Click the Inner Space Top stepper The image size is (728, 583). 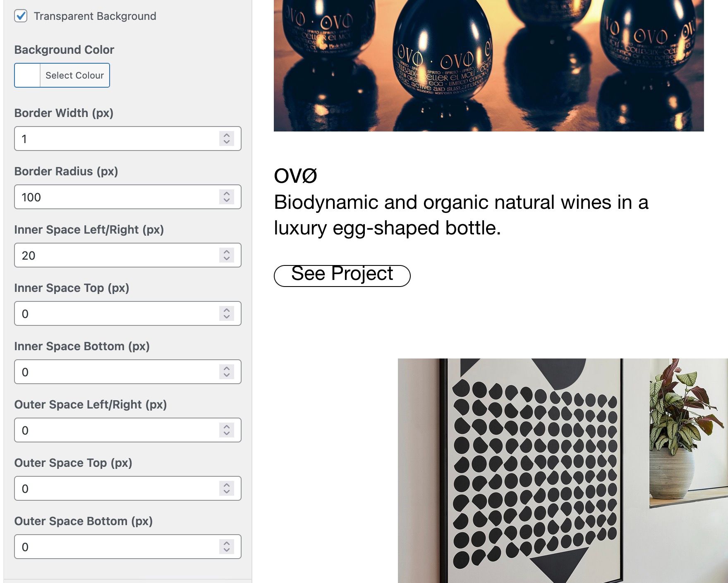(x=227, y=313)
